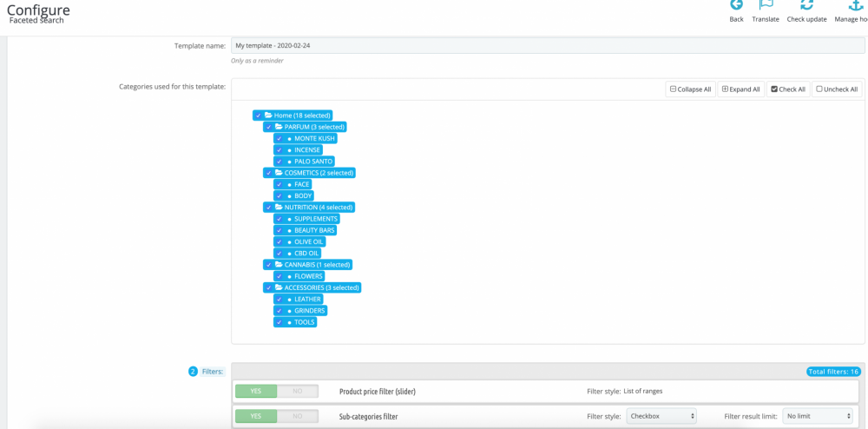The image size is (868, 429).
Task: Switch Sub-categories filter to NO
Action: click(x=297, y=416)
